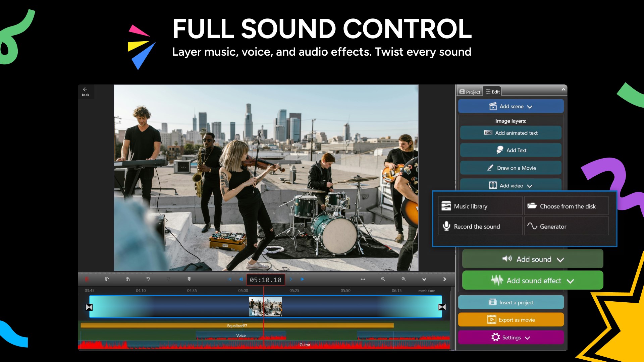Play the movie preview
The height and width of the screenshot is (362, 644).
[291, 279]
